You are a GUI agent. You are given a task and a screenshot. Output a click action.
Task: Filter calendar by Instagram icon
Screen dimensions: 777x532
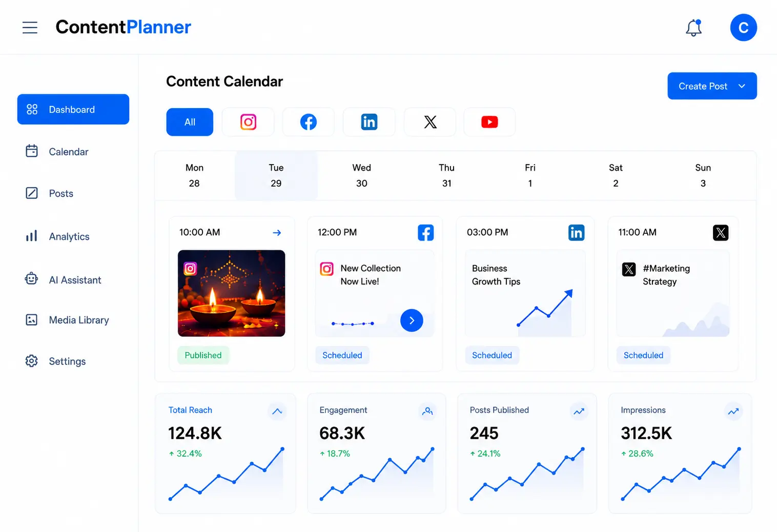pos(248,122)
